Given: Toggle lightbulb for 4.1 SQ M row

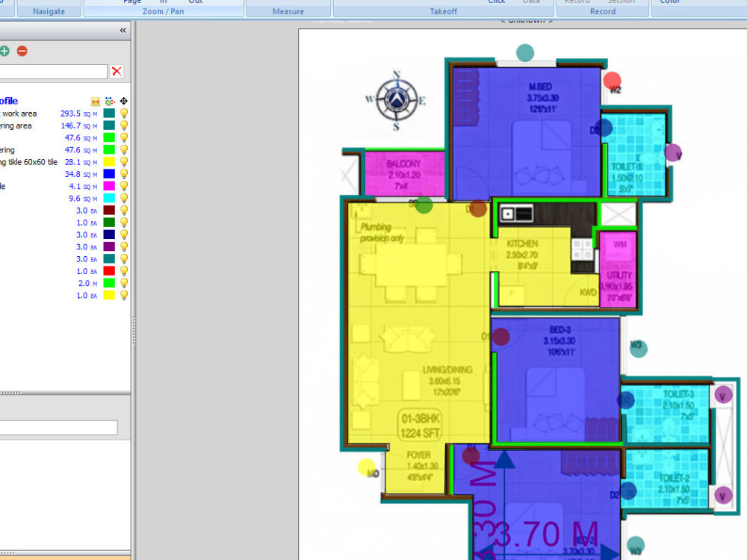Looking at the screenshot, I should click(124, 186).
